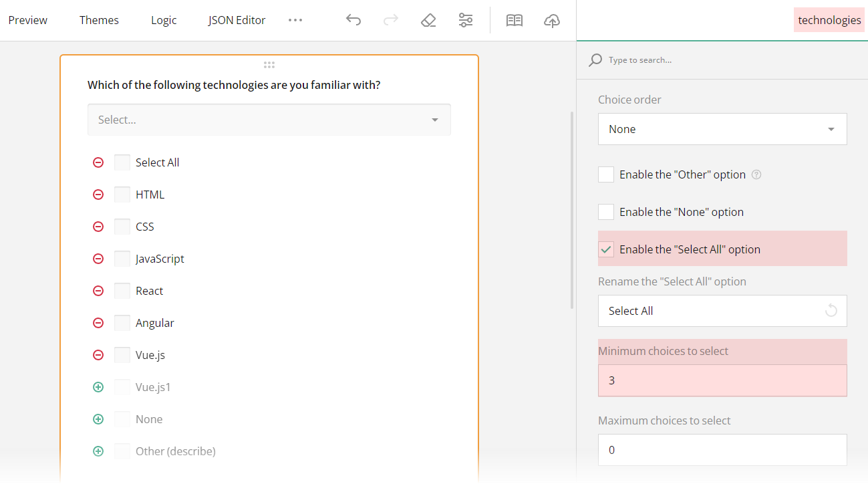Image resolution: width=868 pixels, height=484 pixels.
Task: Open the three-dots more tabs menu
Action: [x=295, y=20]
